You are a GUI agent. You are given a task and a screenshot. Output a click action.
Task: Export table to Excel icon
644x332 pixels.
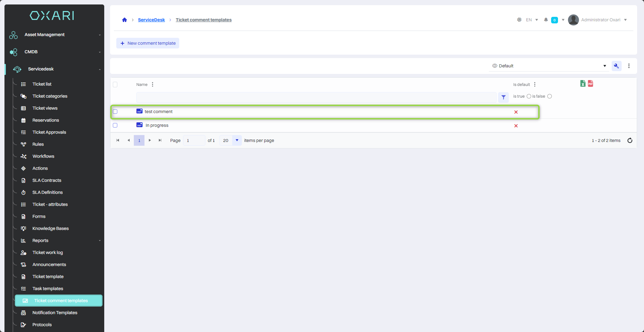(583, 84)
